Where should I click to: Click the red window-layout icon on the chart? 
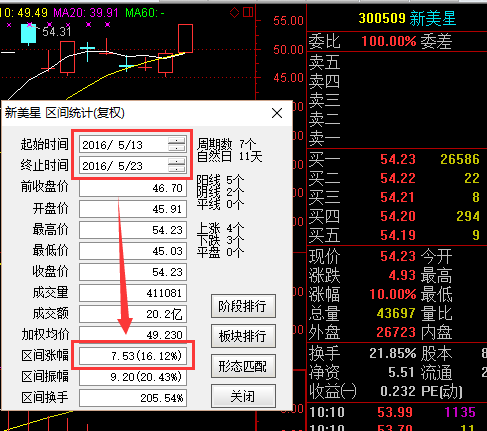click(248, 12)
